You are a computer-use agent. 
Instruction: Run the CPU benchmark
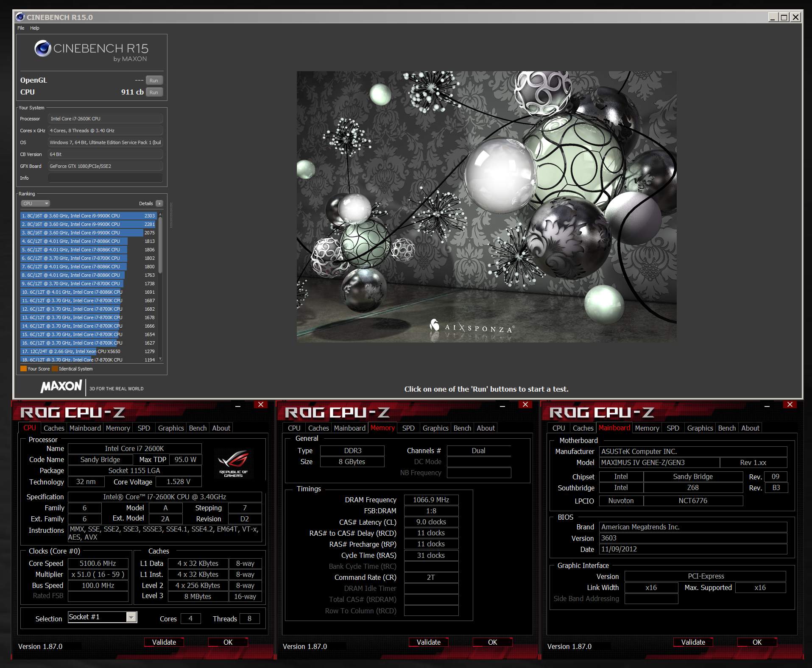154,92
